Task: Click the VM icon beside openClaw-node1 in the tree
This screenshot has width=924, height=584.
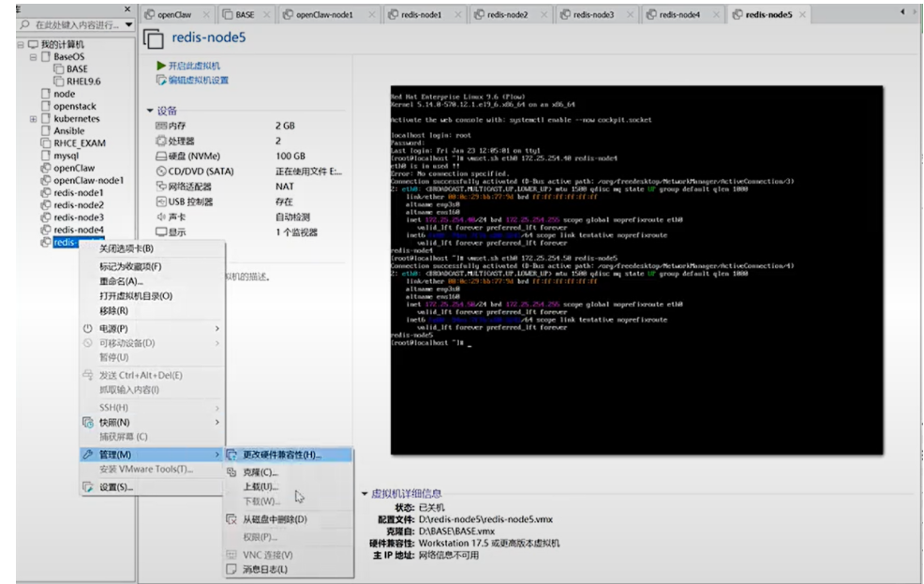Action: pos(45,180)
